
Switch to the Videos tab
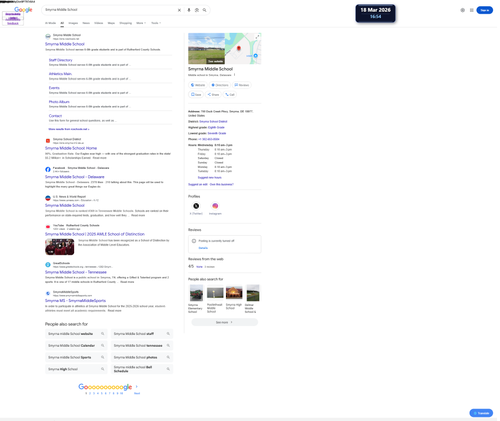pyautogui.click(x=99, y=23)
